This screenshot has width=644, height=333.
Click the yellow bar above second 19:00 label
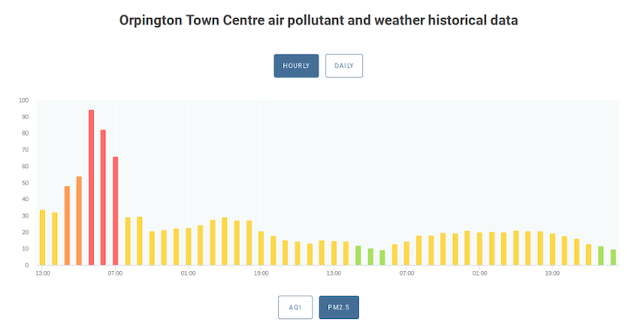pyautogui.click(x=553, y=249)
